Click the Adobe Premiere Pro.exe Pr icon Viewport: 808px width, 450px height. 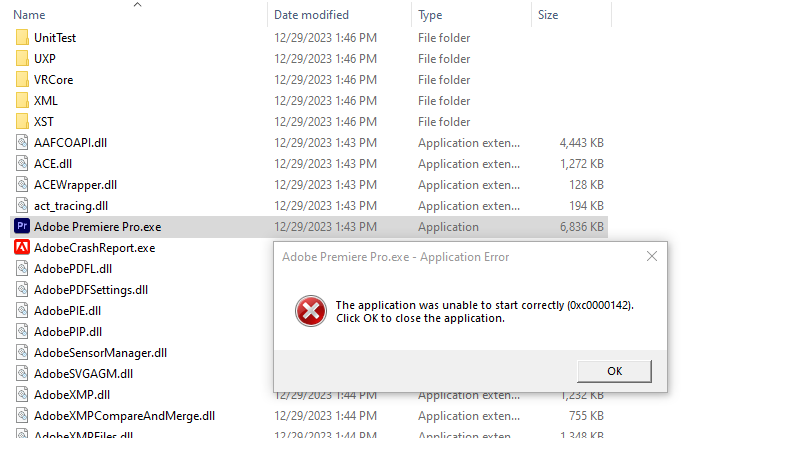[22, 226]
